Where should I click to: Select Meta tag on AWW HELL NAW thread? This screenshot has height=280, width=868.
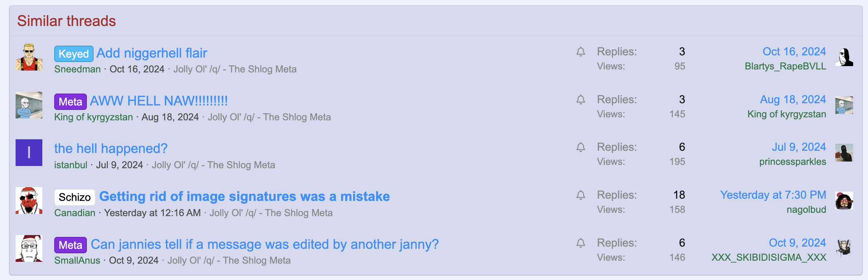71,102
